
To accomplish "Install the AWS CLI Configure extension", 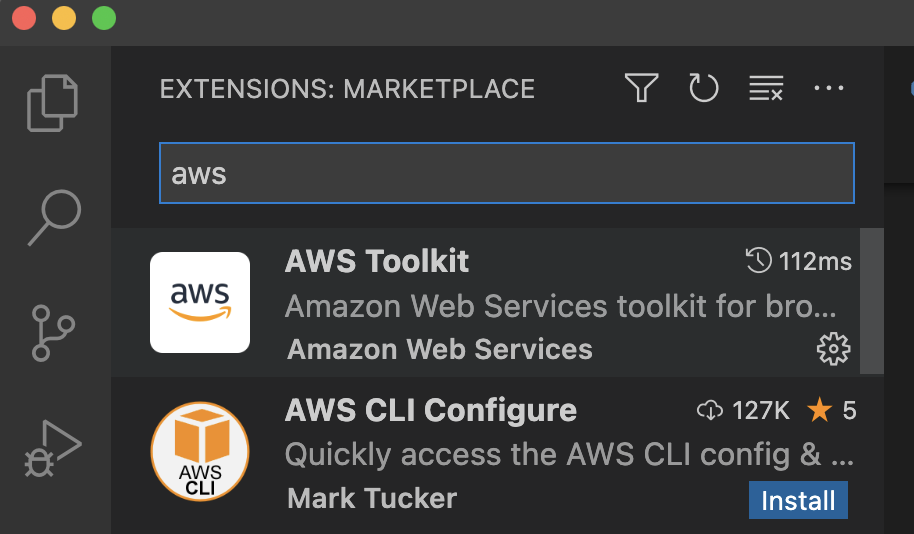I will pyautogui.click(x=798, y=500).
